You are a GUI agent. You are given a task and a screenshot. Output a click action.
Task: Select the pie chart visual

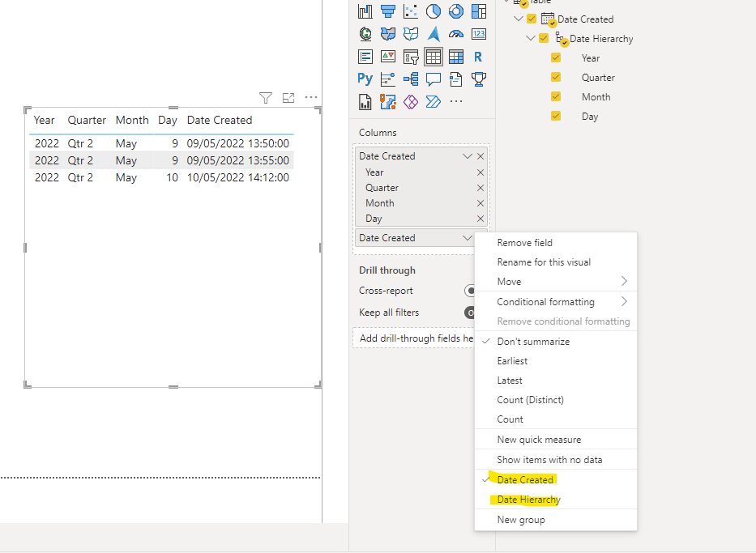pyautogui.click(x=434, y=11)
